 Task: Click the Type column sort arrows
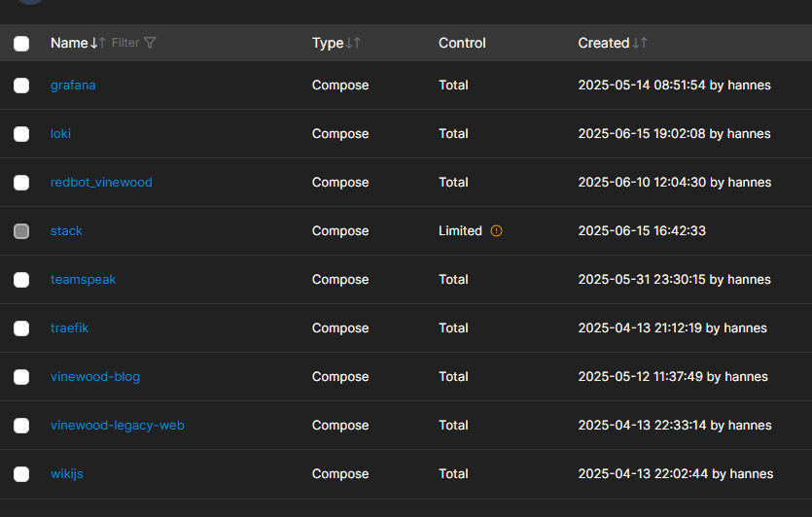click(x=354, y=43)
